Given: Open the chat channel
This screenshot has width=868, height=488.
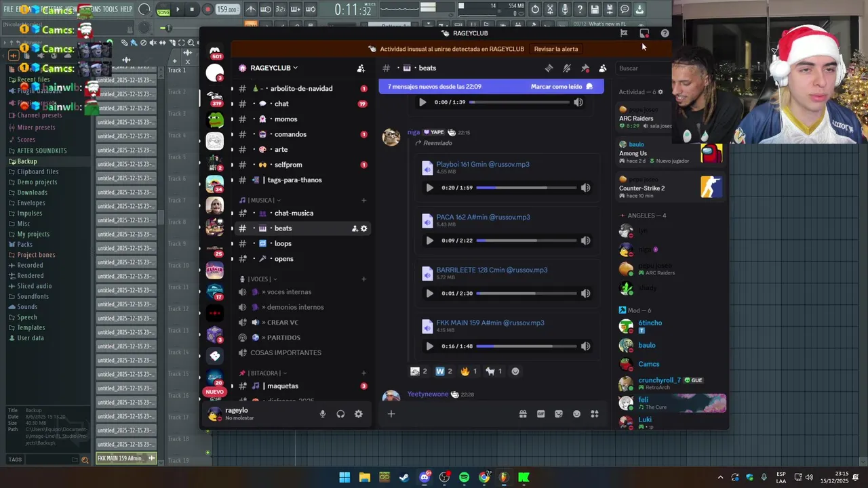Looking at the screenshot, I should [301, 104].
